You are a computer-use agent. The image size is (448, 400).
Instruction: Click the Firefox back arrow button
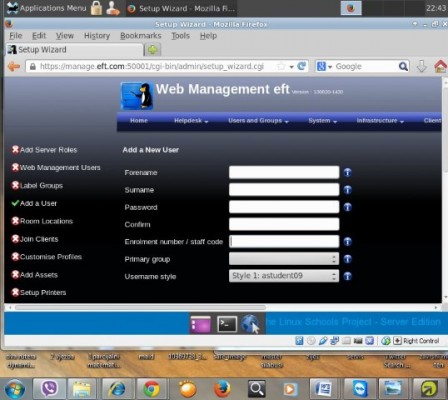tap(14, 67)
